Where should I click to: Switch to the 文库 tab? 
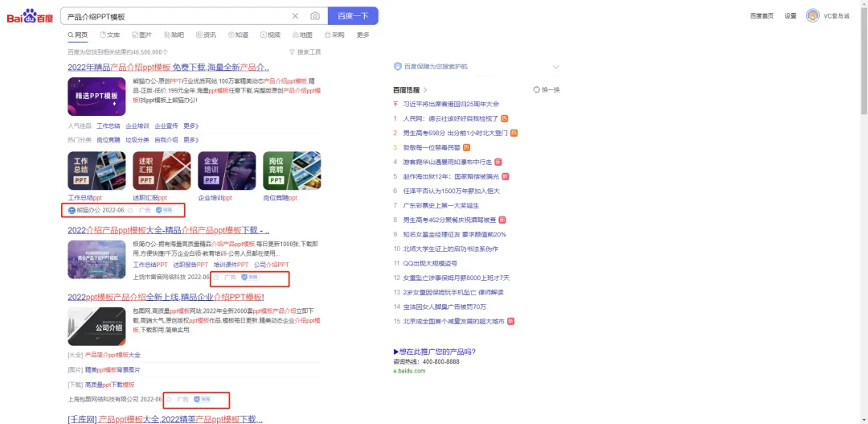109,35
